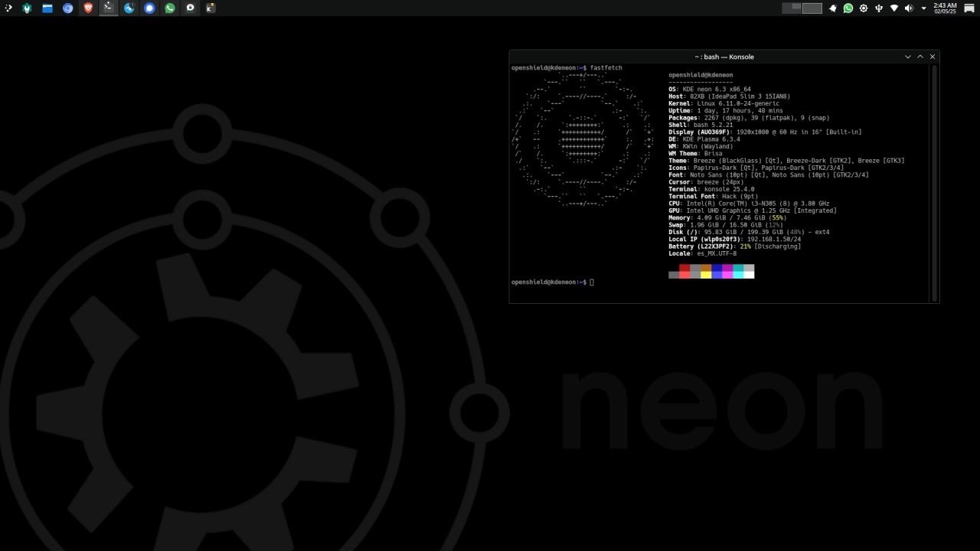Click the 'Kernel: Linux 6.11.0-24-generic' line
This screenshot has width=980, height=551.
(724, 103)
